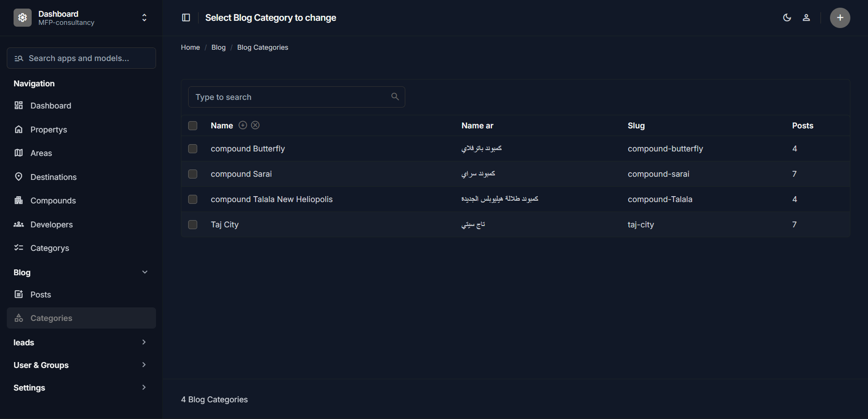Expand the leads section in the sidebar
The height and width of the screenshot is (419, 868).
tap(144, 342)
